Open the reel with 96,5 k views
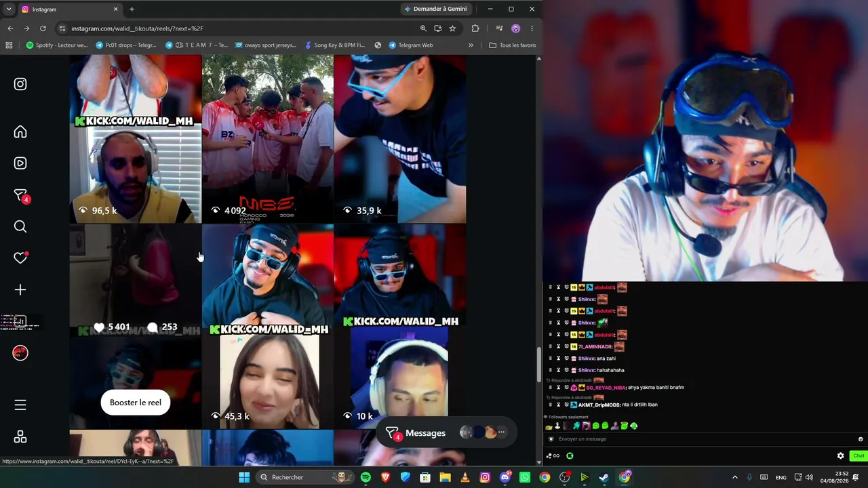Screen dimensions: 868x488 [x=136, y=139]
